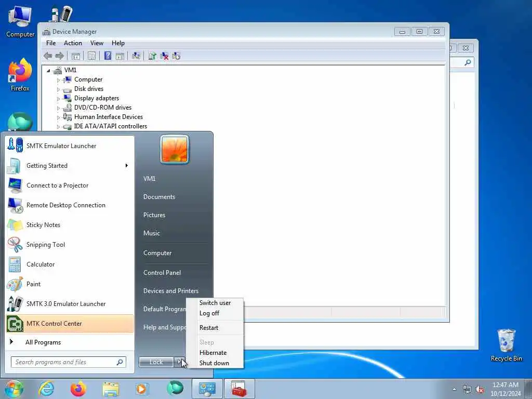The width and height of the screenshot is (532, 399).
Task: Open the Action menu
Action: (x=73, y=43)
